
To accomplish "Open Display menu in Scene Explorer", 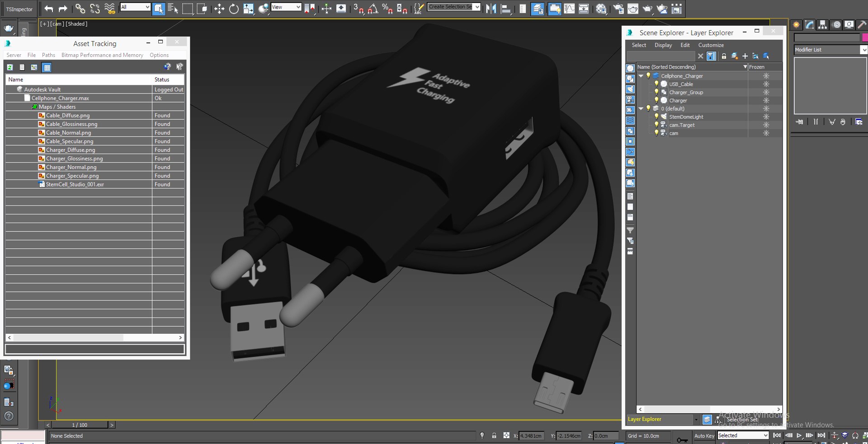I will point(663,45).
